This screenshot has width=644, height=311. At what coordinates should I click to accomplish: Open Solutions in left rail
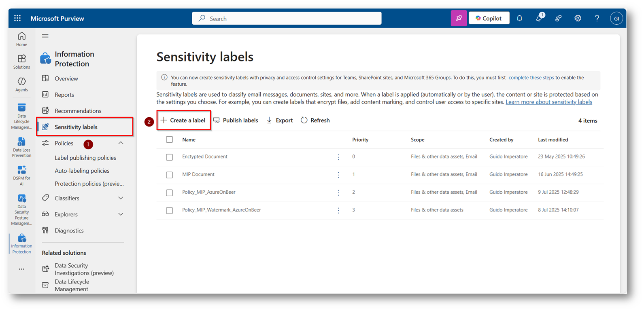22,62
